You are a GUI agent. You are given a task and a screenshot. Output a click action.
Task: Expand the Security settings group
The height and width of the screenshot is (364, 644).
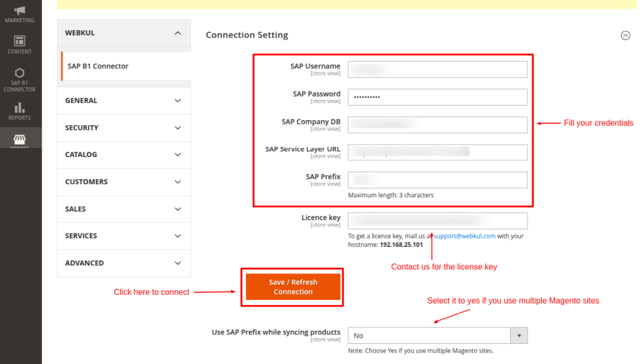124,128
